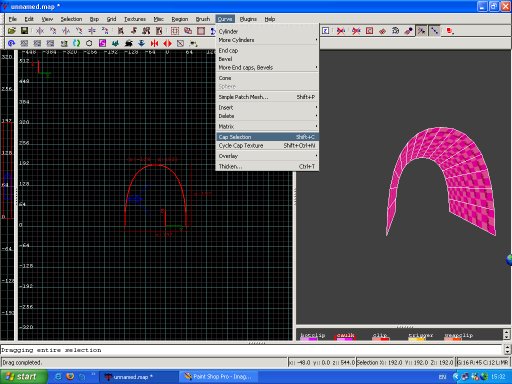
Task: Expand the Overlay submenu
Action: 267,156
